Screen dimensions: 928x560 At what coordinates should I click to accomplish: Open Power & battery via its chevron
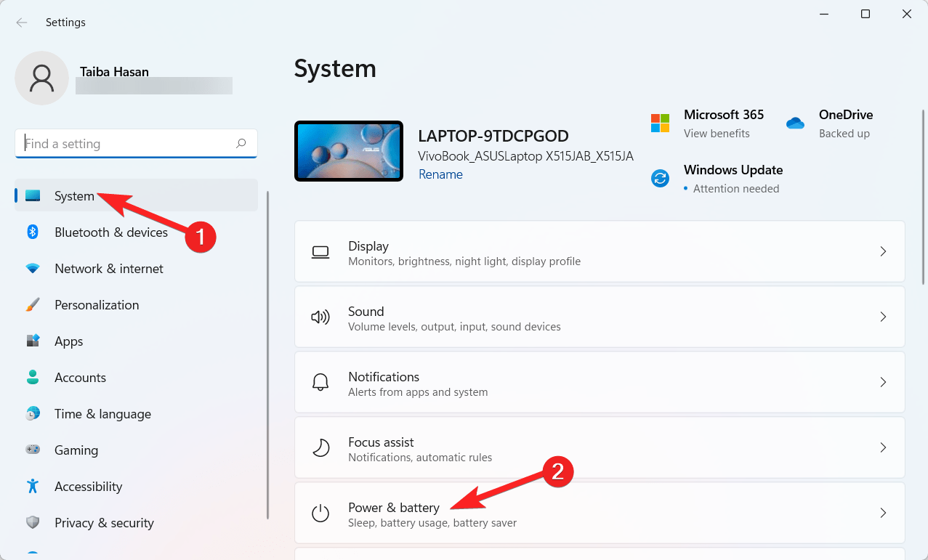click(884, 513)
